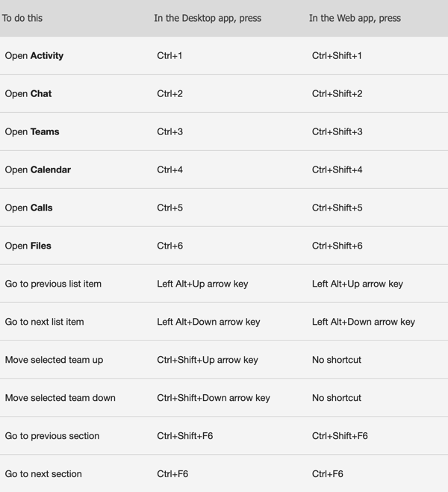
Task: Click Ctrl+Shift+F6 in the Web app column
Action: coord(340,436)
